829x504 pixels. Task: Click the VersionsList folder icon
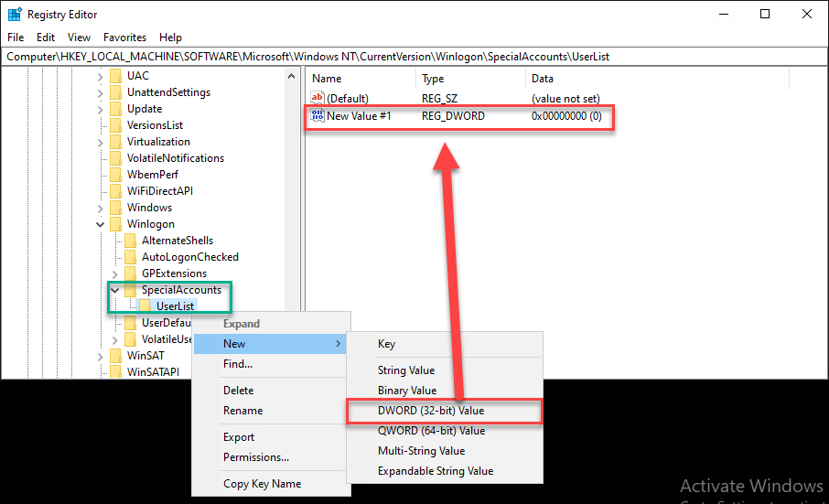[x=115, y=125]
